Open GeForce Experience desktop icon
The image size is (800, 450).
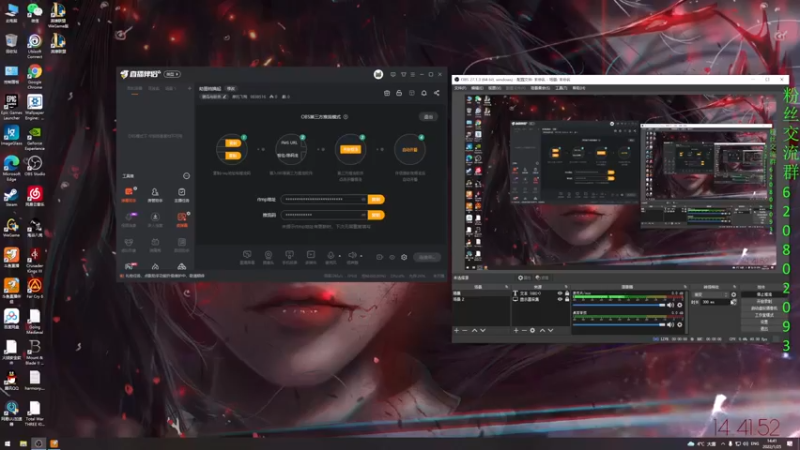pos(34,138)
